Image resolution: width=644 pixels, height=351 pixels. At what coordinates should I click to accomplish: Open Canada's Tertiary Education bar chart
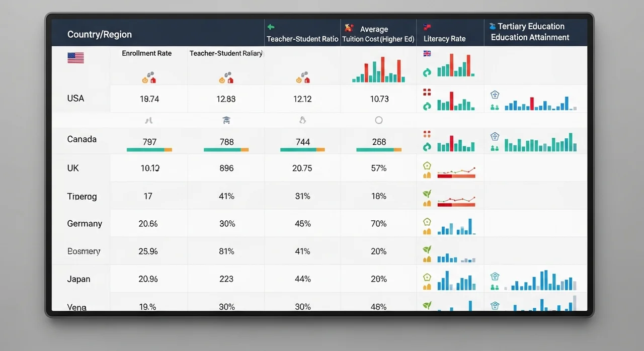tap(540, 143)
